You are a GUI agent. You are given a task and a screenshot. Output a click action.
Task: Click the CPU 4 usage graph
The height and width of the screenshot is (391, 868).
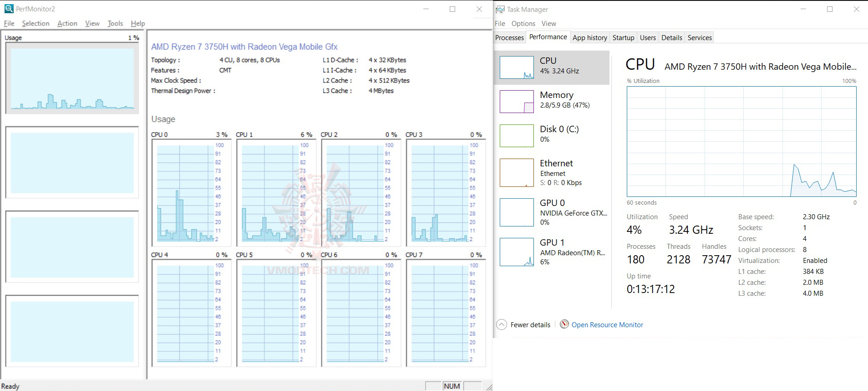(191, 313)
